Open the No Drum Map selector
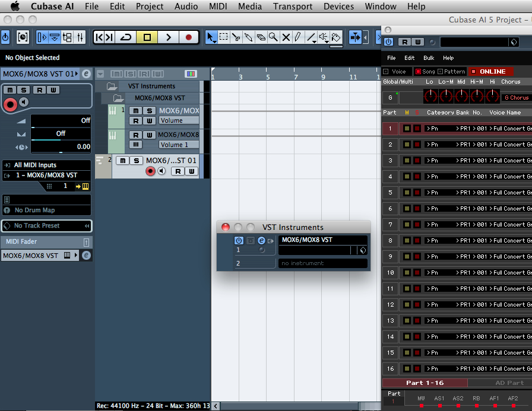Viewport: 532px width, 411px height. (x=46, y=210)
